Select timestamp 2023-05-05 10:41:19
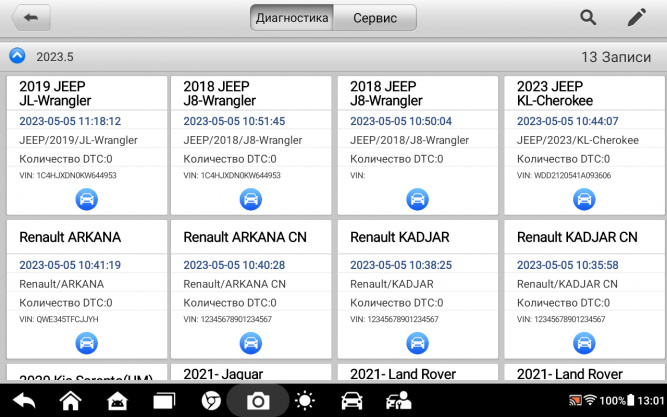Image resolution: width=667 pixels, height=417 pixels. point(70,265)
